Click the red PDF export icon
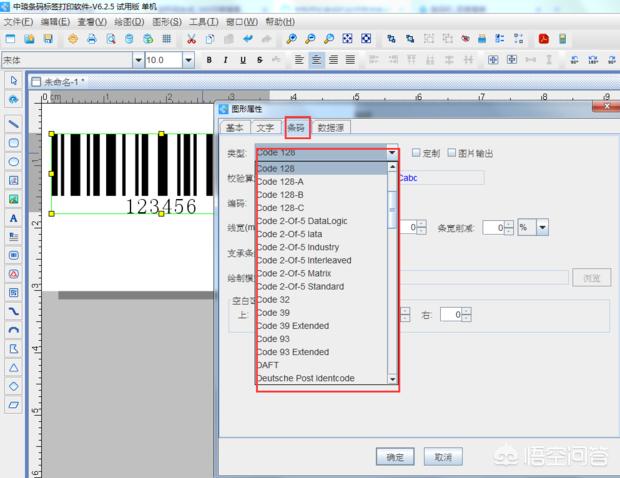This screenshot has width=620, height=478. [x=544, y=39]
